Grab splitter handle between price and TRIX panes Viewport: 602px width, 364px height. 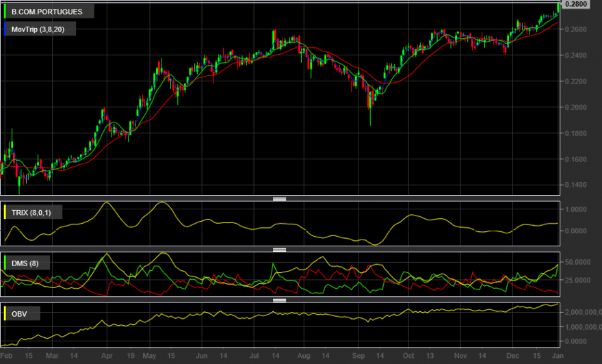point(280,199)
